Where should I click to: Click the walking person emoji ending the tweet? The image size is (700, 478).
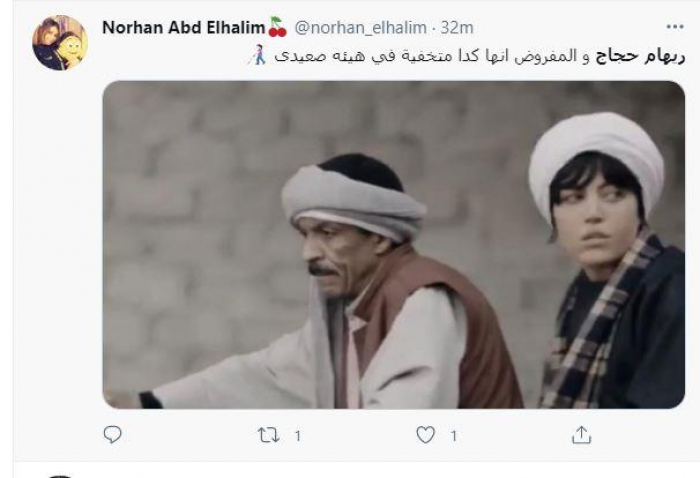[258, 56]
